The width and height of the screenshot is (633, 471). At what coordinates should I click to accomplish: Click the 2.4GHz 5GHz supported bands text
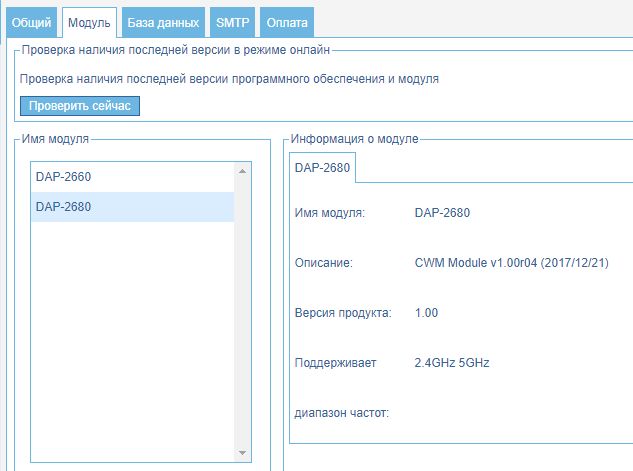[452, 363]
